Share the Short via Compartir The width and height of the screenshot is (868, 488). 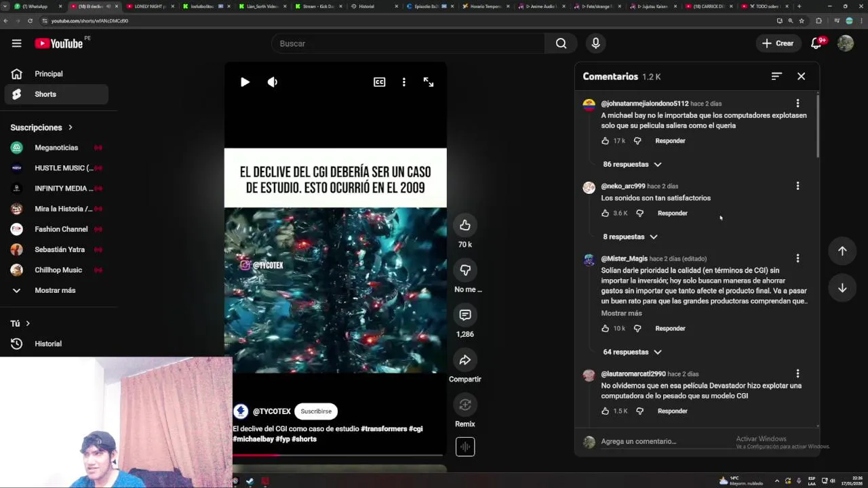tap(465, 360)
